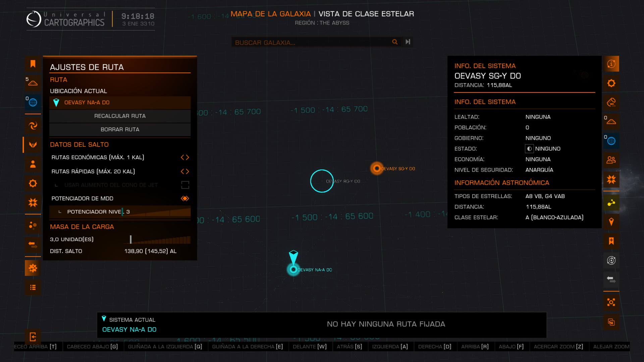Click the Dist. Salto value text
The image size is (644, 362).
pos(150,251)
